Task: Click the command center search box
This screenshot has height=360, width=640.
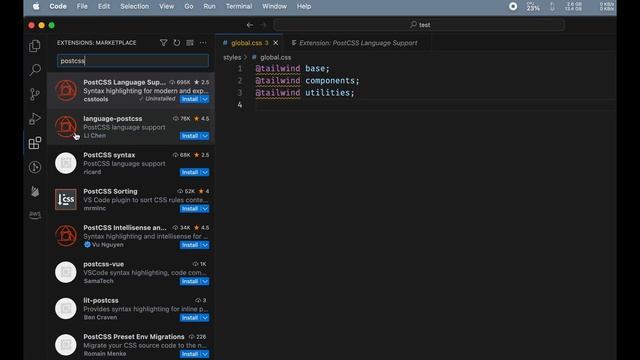Action: (x=419, y=25)
